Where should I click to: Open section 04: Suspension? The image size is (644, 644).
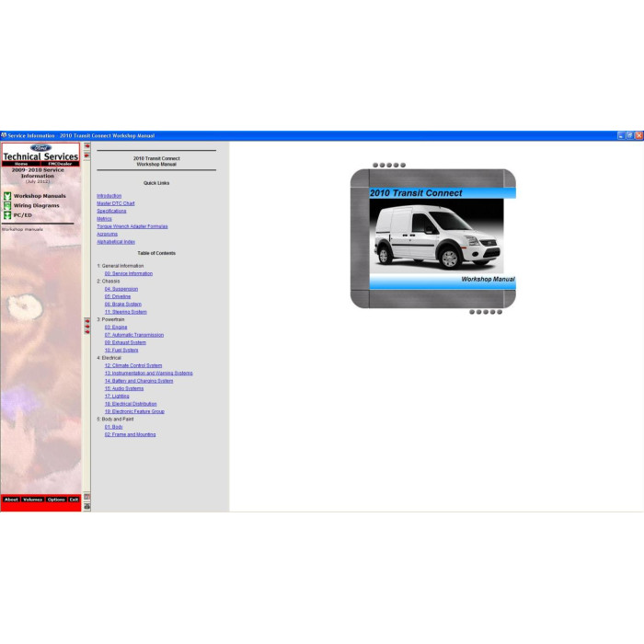121,289
